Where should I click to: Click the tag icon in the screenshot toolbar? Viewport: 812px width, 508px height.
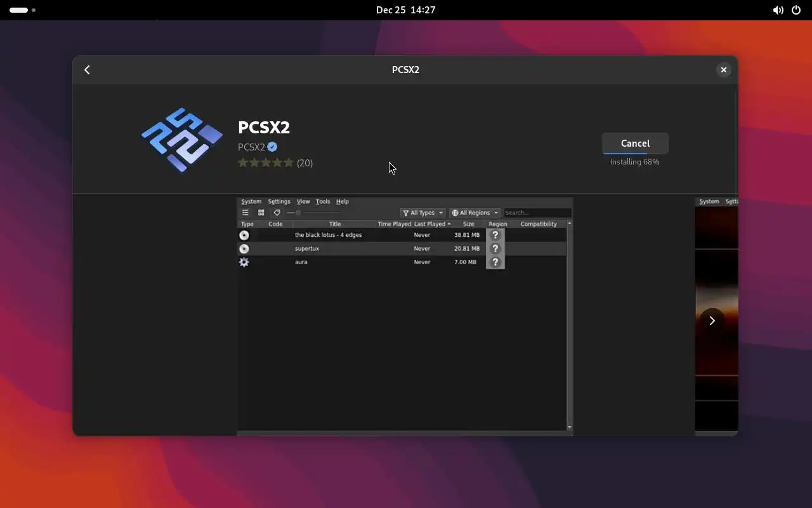tap(277, 213)
